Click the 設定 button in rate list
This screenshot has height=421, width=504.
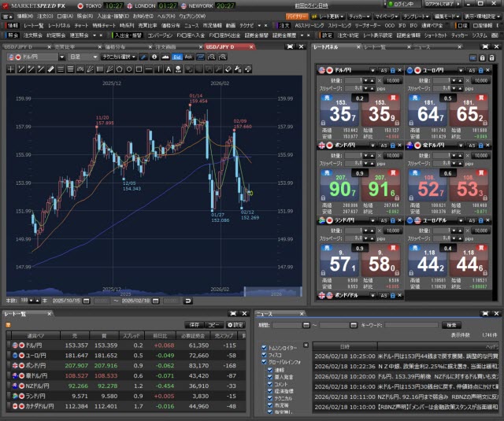(x=235, y=325)
